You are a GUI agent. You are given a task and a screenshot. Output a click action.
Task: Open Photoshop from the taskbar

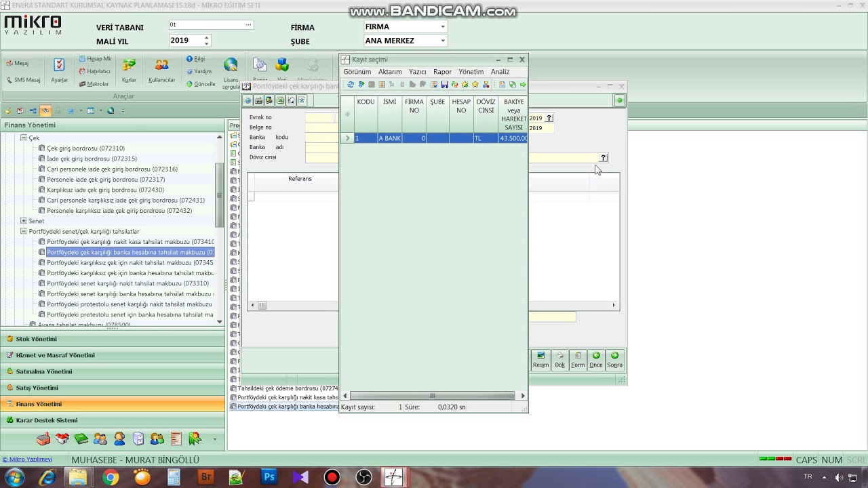(x=269, y=477)
